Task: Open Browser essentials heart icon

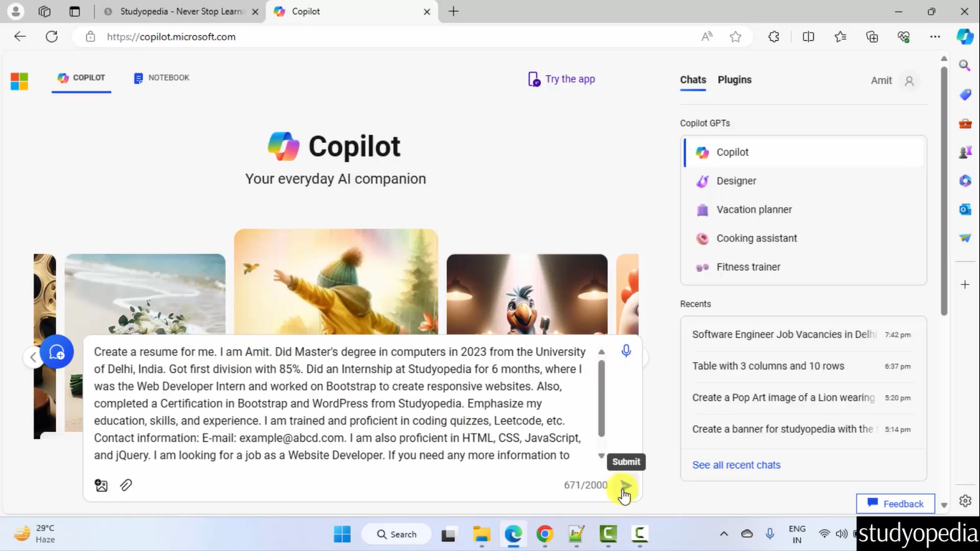Action: tap(903, 37)
